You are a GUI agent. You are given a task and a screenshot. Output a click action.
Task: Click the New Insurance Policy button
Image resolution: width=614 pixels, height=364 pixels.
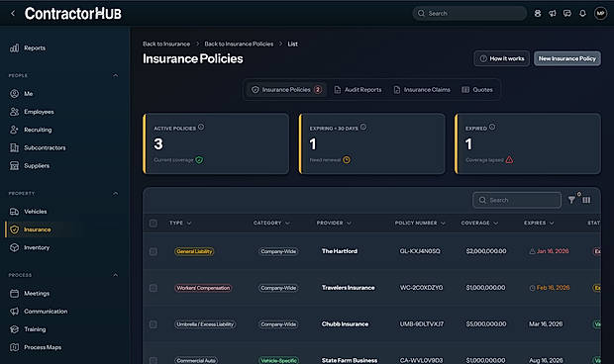pyautogui.click(x=567, y=58)
